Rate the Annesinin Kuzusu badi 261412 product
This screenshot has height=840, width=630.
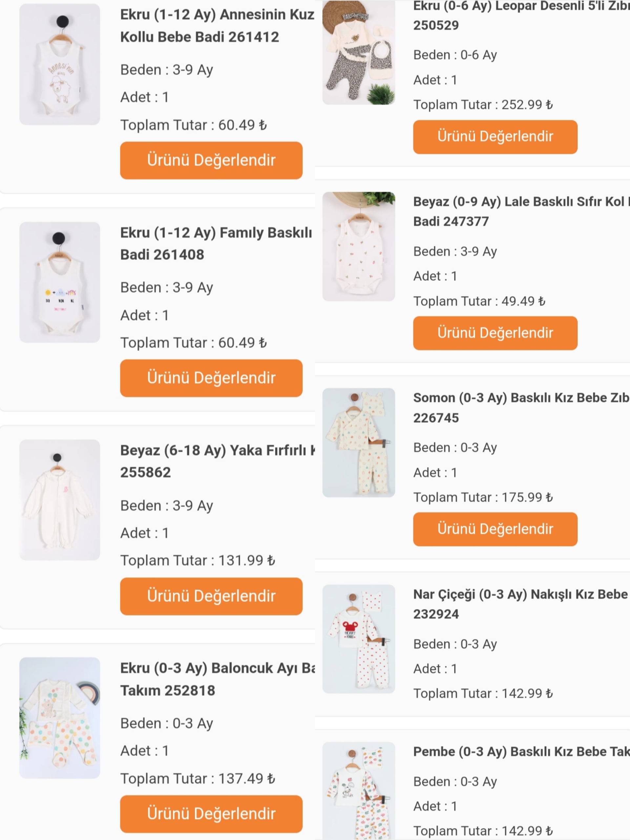tap(211, 160)
